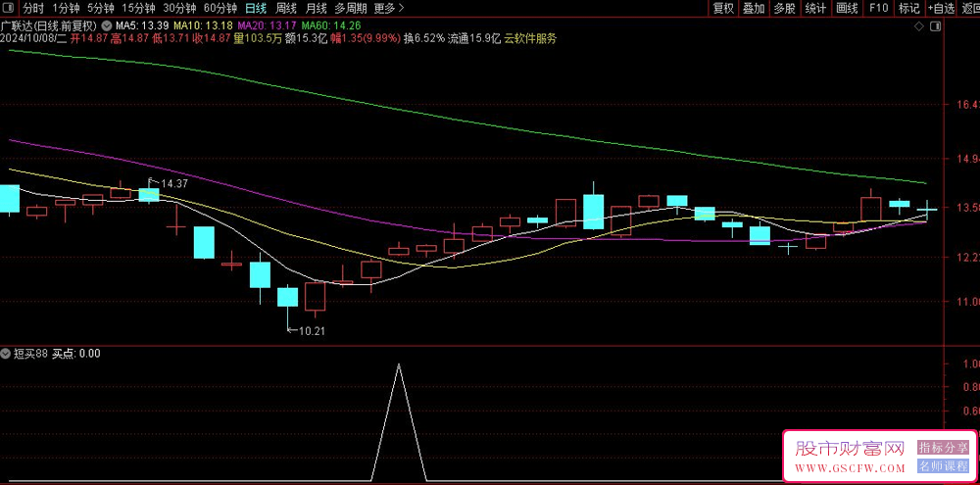Open the 画线 drawing tools
Viewport: 980px width, 485px height.
tap(847, 8)
